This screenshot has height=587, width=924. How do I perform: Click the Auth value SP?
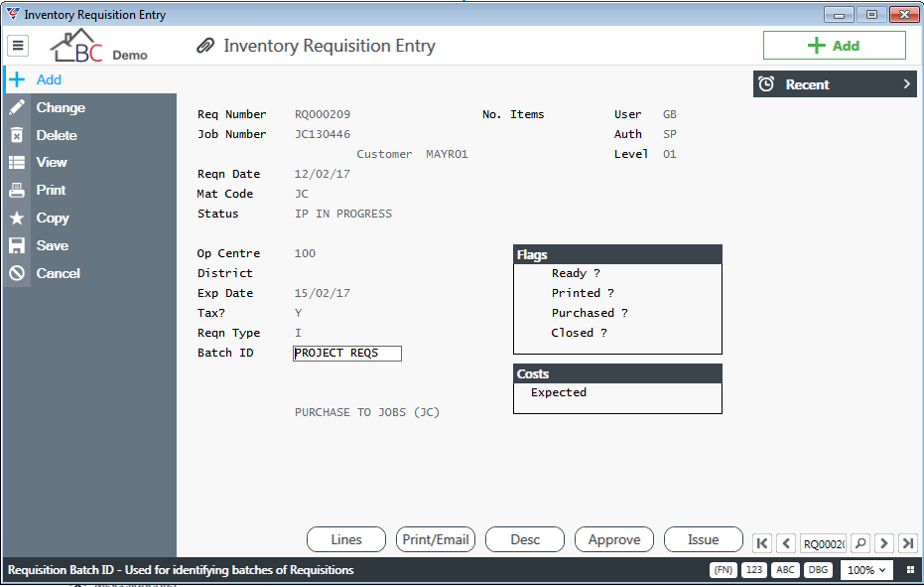pyautogui.click(x=669, y=134)
